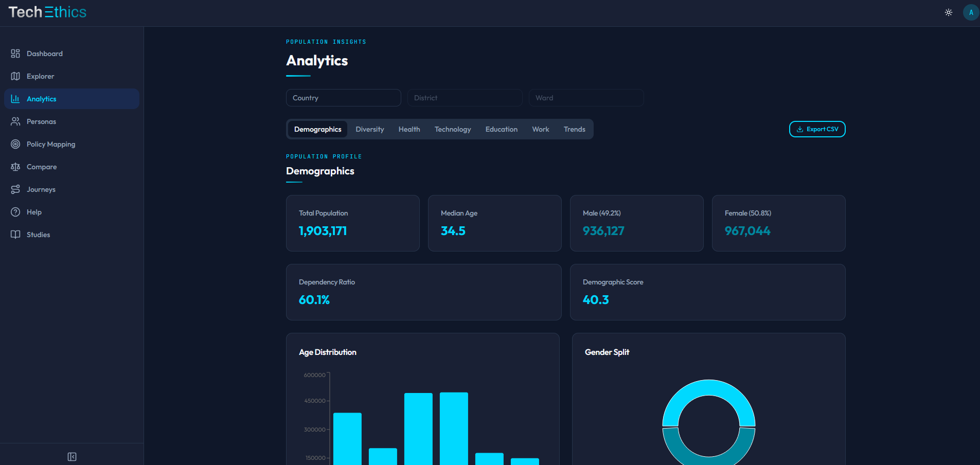980x465 pixels.
Task: Switch to the Diversity tab
Action: tap(369, 129)
